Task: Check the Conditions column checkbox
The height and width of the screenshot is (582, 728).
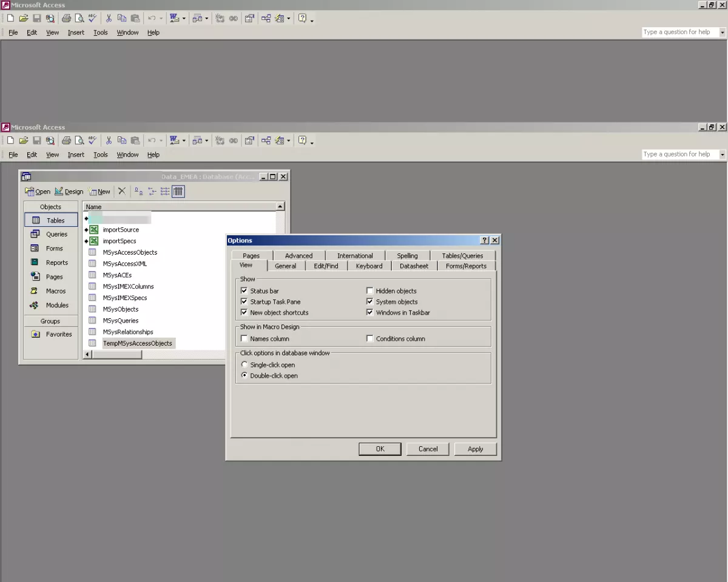Action: click(370, 339)
